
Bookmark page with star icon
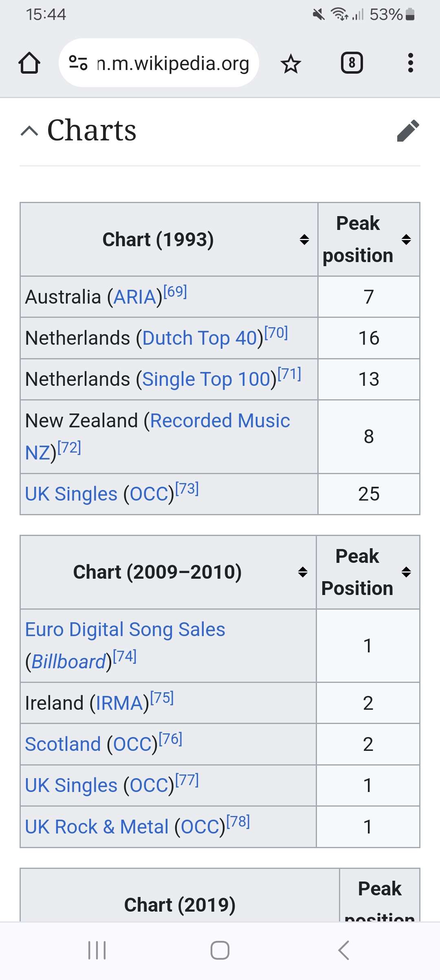pyautogui.click(x=291, y=64)
